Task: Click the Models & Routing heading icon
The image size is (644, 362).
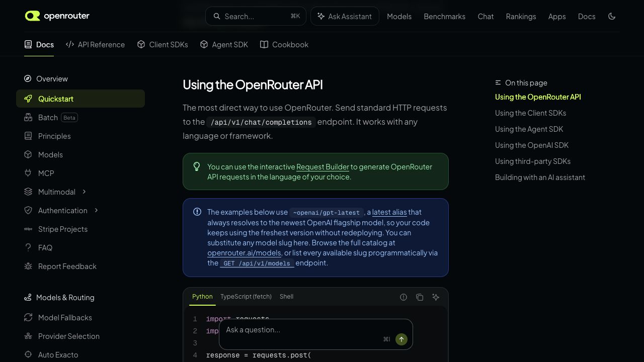Action: [28, 297]
